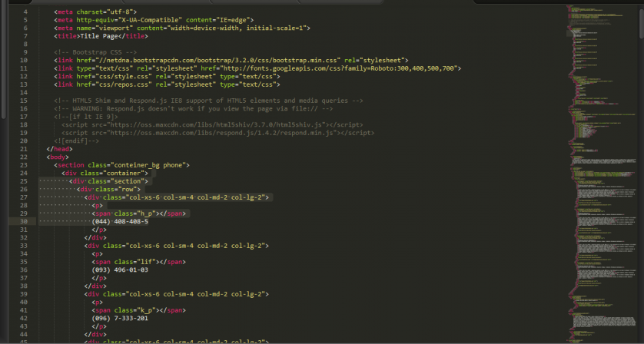Click the opening body tag
The height and width of the screenshot is (344, 644).
pos(58,157)
